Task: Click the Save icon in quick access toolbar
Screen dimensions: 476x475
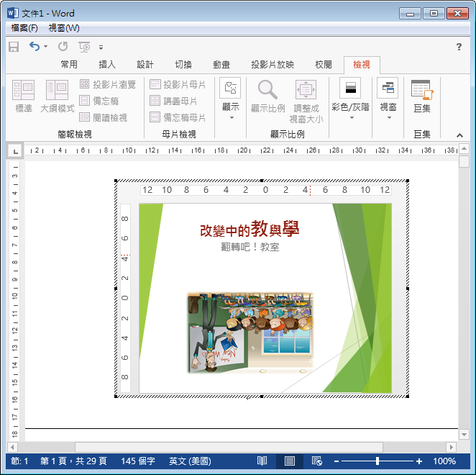Action: 14,47
